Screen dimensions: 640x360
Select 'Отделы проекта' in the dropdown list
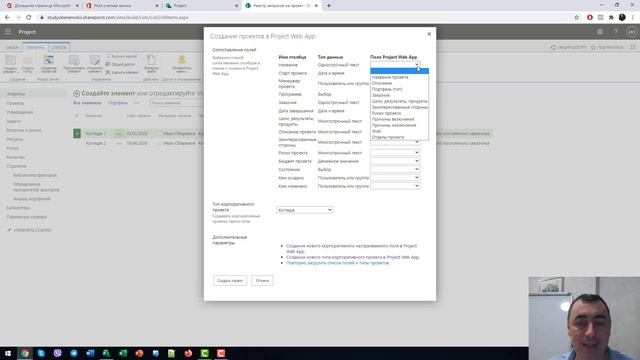[x=388, y=137]
